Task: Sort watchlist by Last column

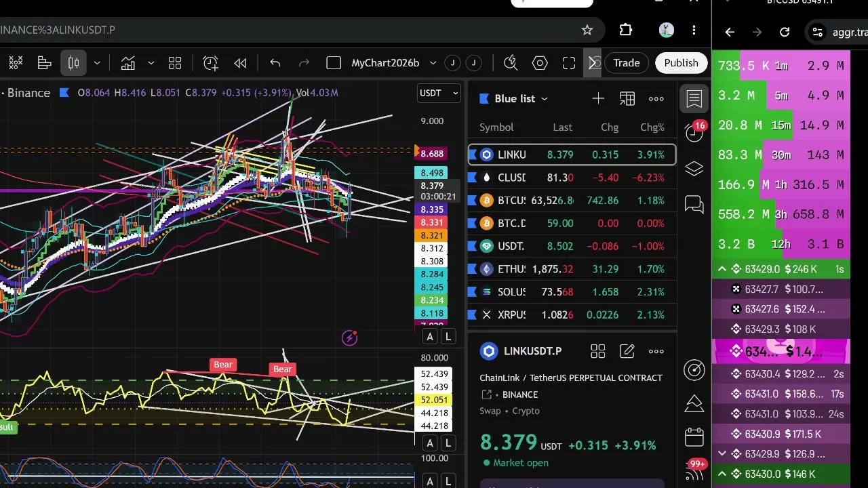Action: click(x=562, y=127)
